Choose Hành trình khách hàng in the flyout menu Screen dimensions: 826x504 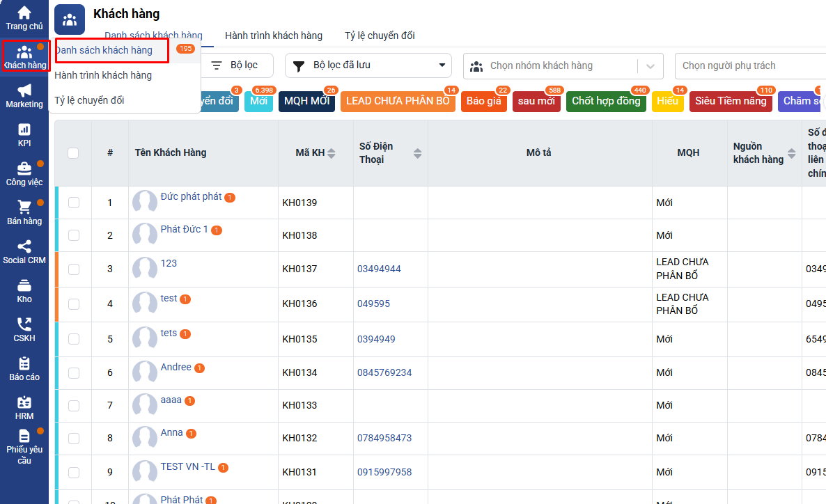pyautogui.click(x=103, y=75)
